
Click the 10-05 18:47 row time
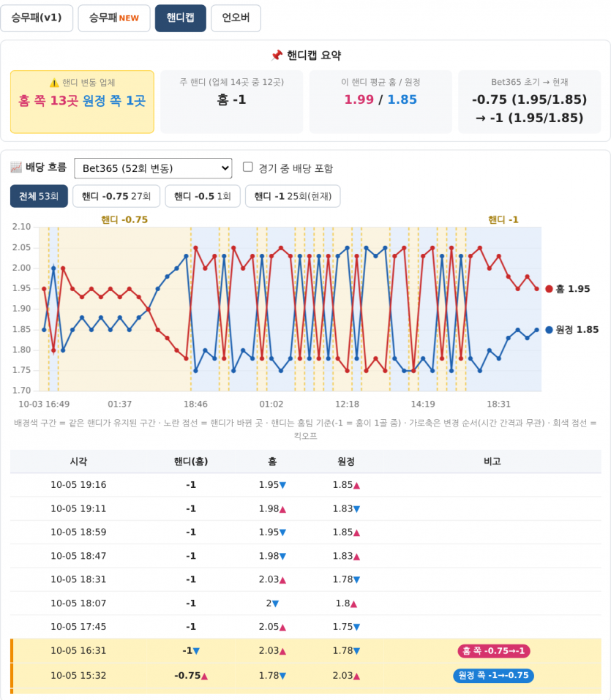point(78,556)
